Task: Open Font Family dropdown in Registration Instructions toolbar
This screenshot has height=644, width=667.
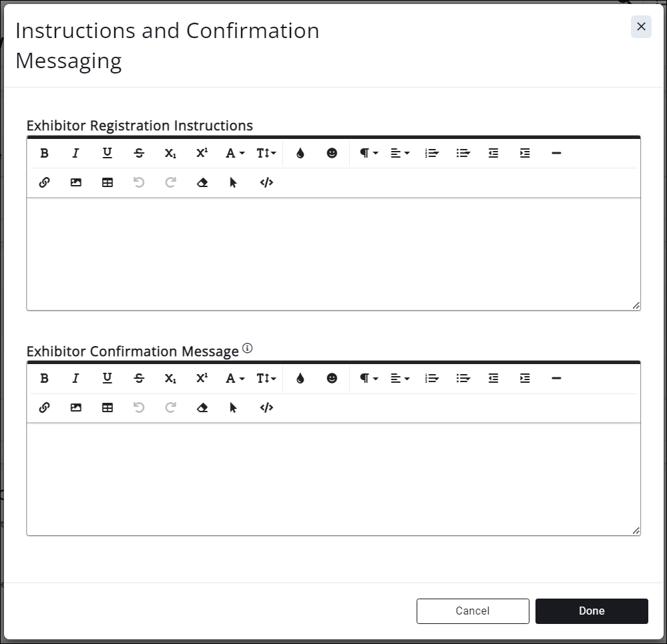Action: [234, 153]
